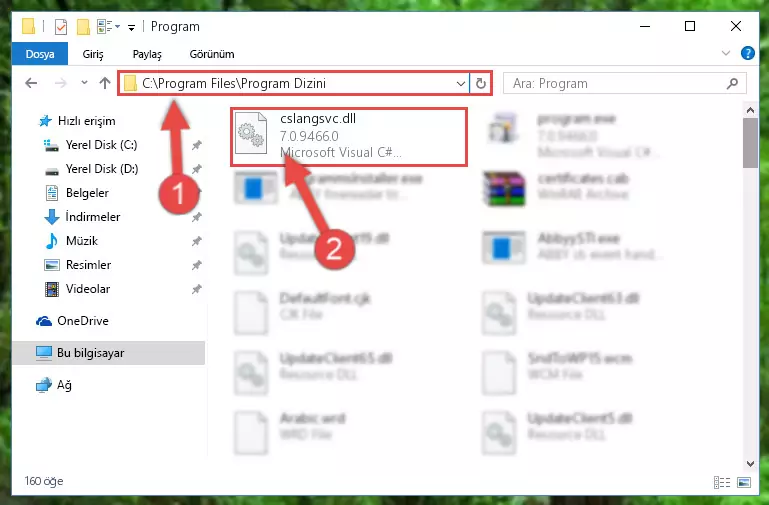The width and height of the screenshot is (769, 505).
Task: Select the cslangsvc.dll file
Action: click(349, 136)
